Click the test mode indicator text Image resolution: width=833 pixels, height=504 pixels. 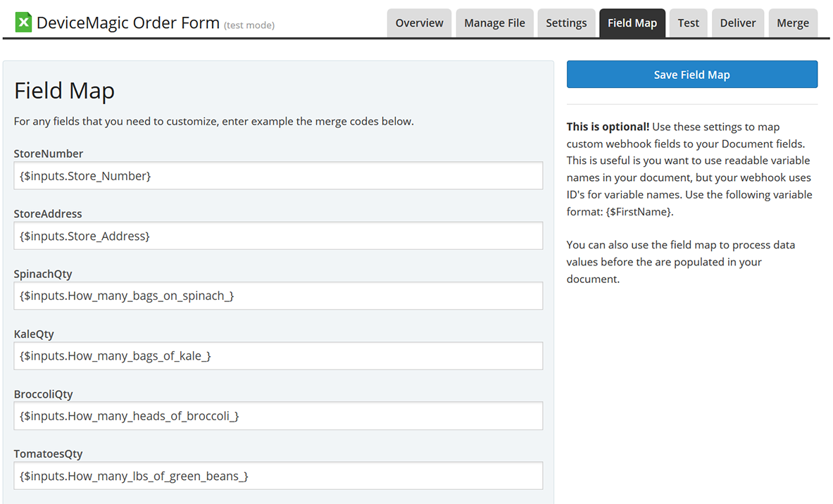coord(249,25)
